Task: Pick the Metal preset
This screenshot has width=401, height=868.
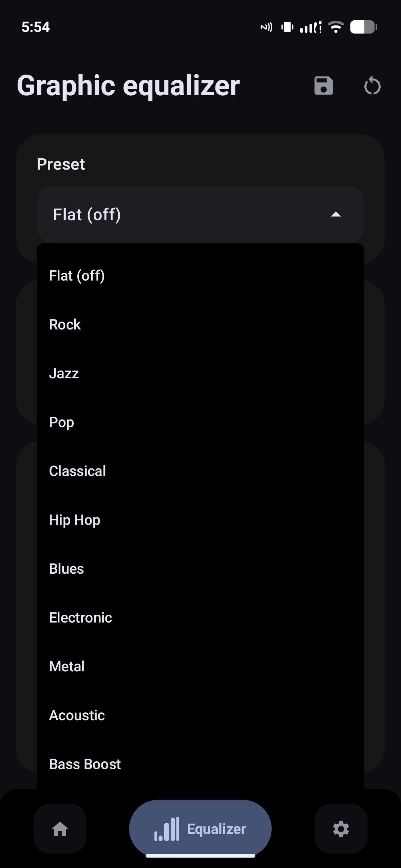Action: 67,666
